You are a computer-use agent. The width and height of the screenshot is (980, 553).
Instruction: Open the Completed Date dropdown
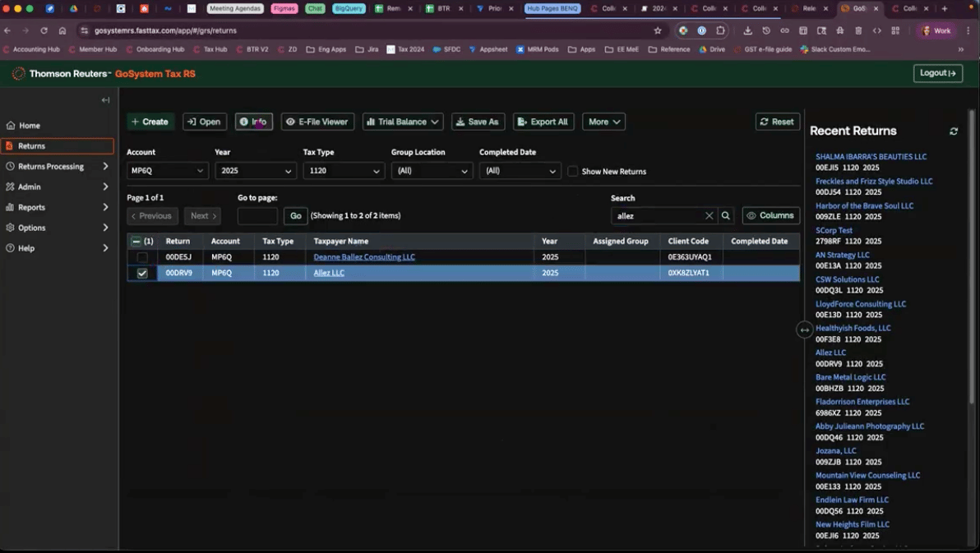[x=520, y=171]
